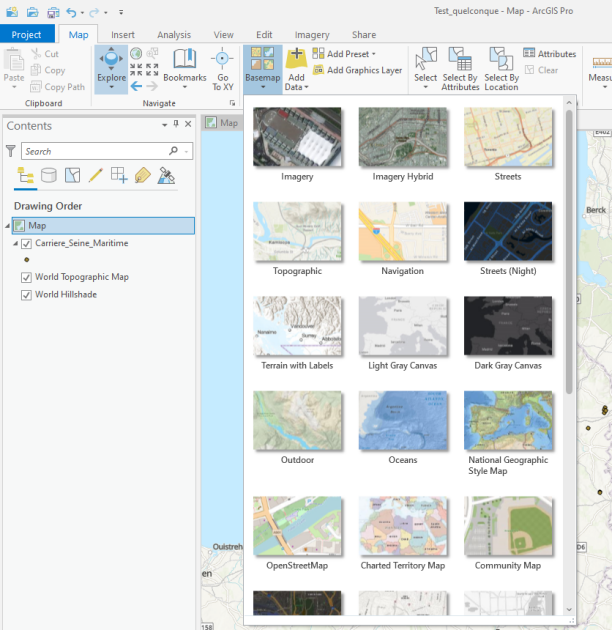
Task: Collapse the Map tree node
Action: tap(7, 226)
